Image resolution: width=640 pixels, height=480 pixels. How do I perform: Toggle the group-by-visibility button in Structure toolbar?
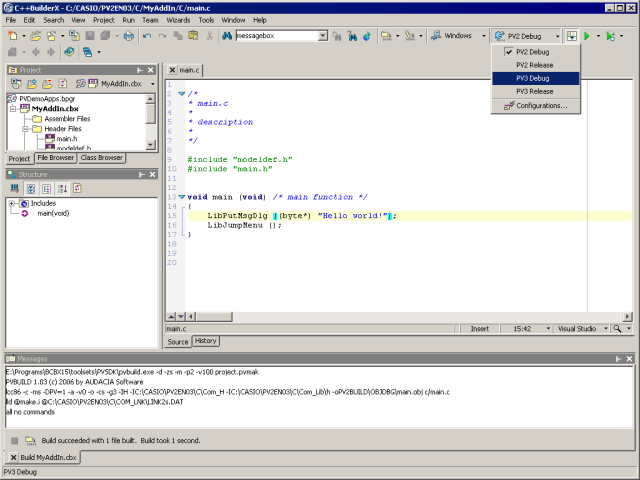coord(47,188)
